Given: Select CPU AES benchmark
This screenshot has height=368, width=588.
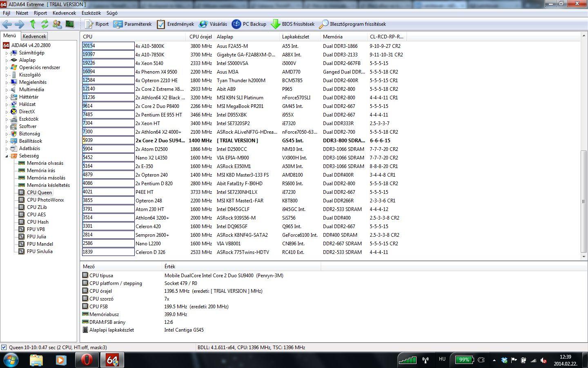Looking at the screenshot, I should click(36, 215).
